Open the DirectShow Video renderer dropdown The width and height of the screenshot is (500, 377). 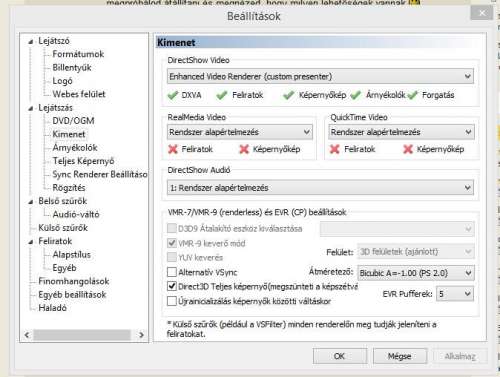pyautogui.click(x=320, y=76)
